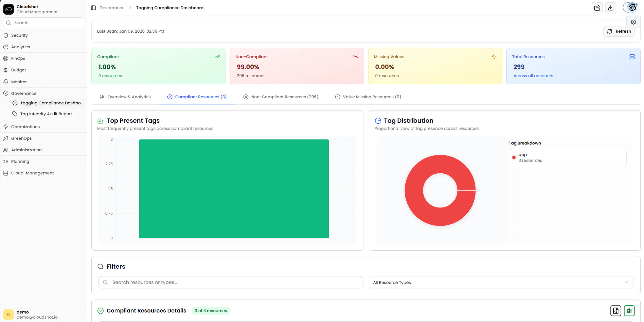Collapse the Governance sidebar section
Viewport: 644px width, 322px height.
point(43,94)
